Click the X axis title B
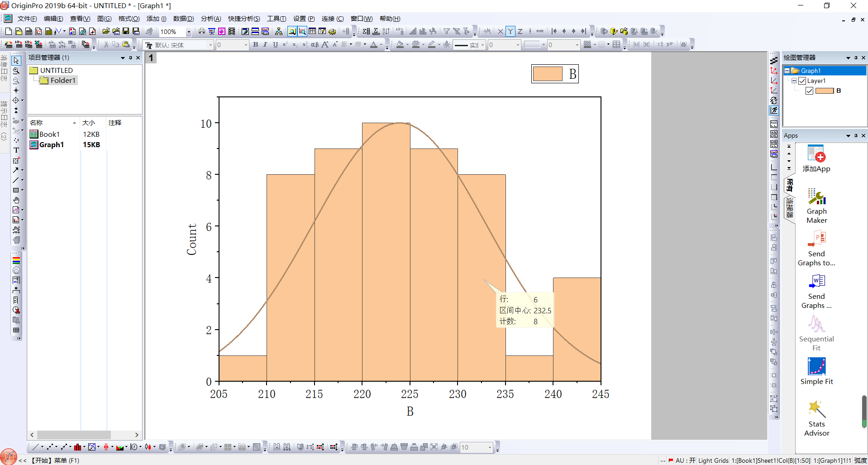 click(x=410, y=411)
